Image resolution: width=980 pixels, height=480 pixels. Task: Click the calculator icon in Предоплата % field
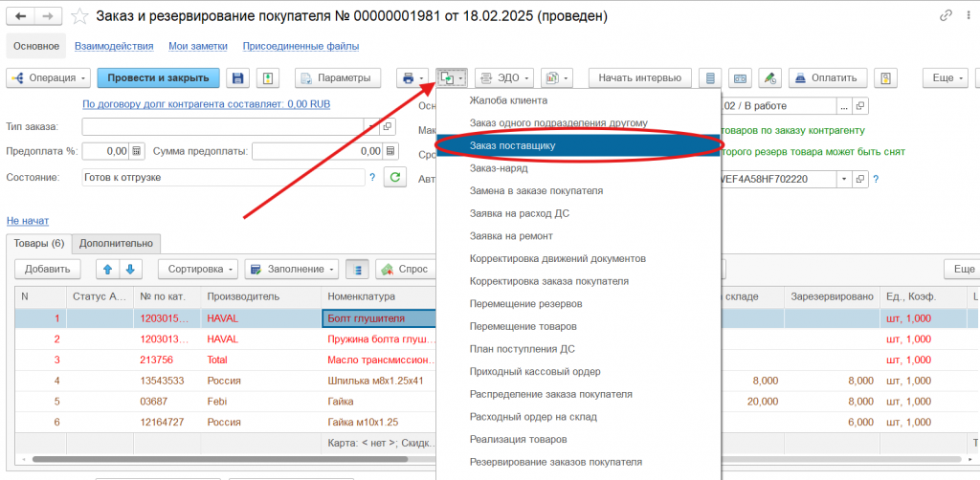click(x=137, y=151)
